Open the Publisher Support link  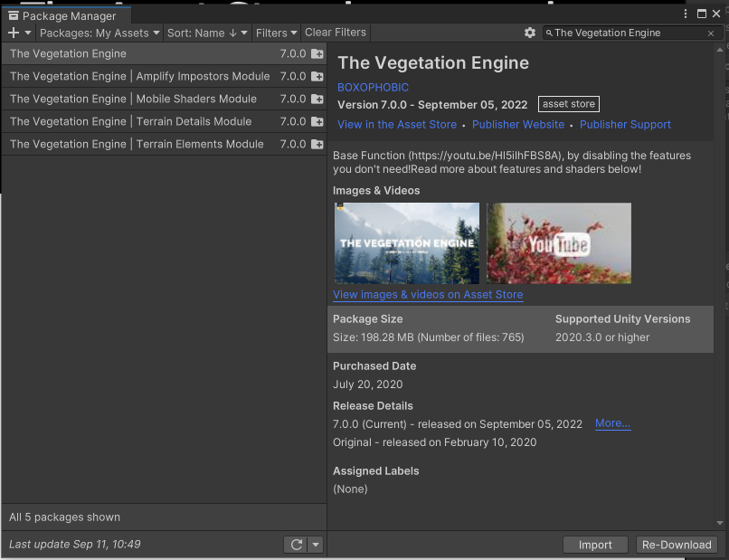click(625, 125)
